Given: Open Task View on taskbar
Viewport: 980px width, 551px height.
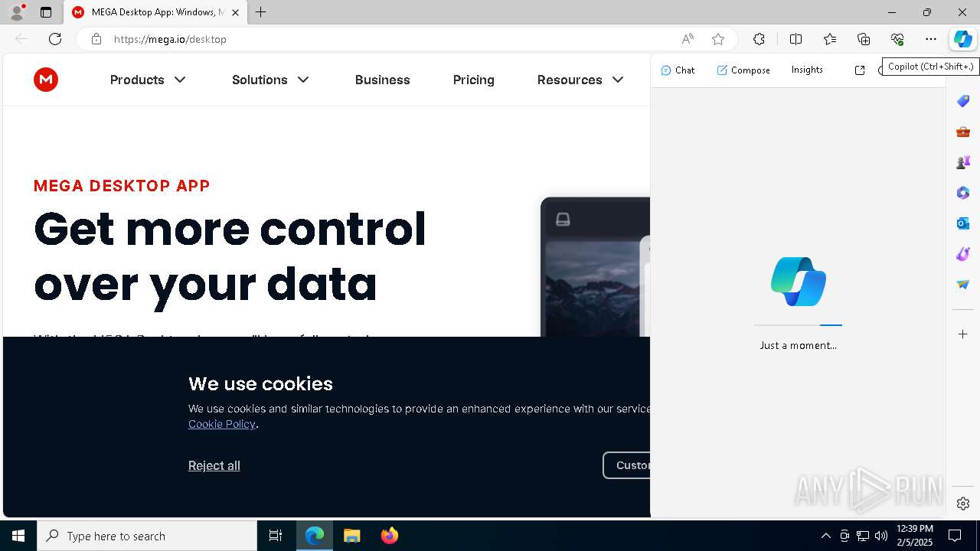Looking at the screenshot, I should point(276,536).
